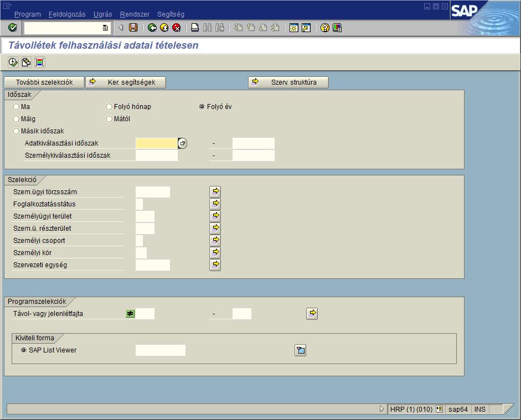Select the SAP List Viewer radio button
This screenshot has height=420, width=521.
coord(24,350)
